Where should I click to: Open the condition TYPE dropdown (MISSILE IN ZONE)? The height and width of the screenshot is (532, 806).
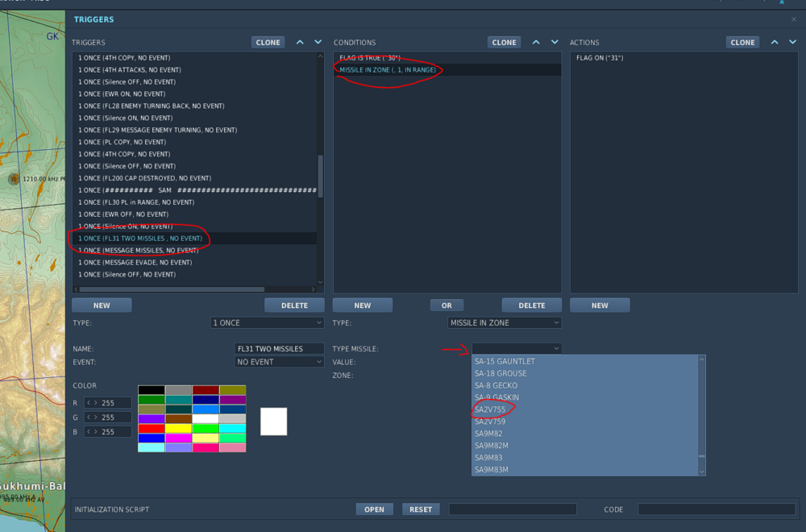[505, 322]
